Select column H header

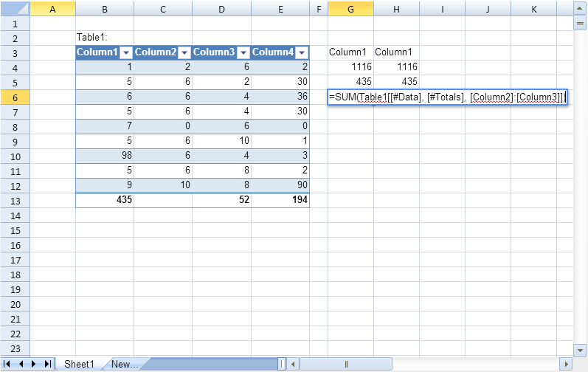[396, 9]
